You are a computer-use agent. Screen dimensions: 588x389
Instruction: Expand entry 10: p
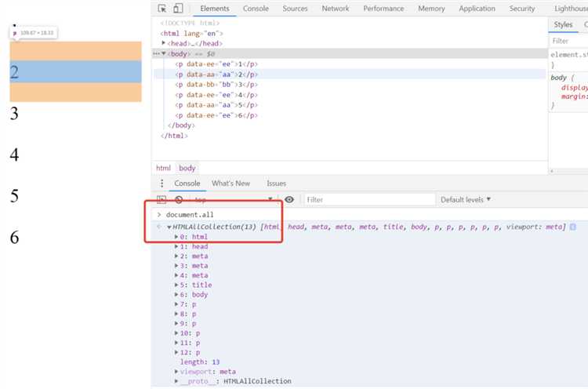(x=176, y=333)
